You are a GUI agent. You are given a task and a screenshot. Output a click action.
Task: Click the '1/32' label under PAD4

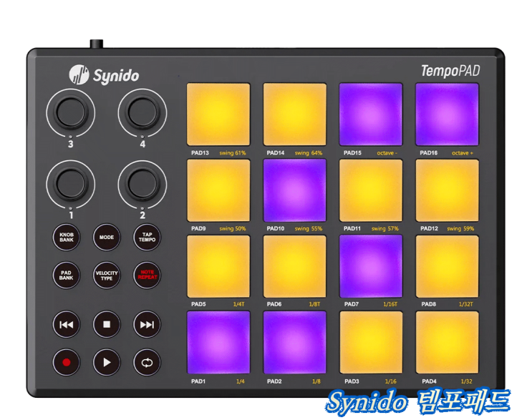[x=467, y=381]
